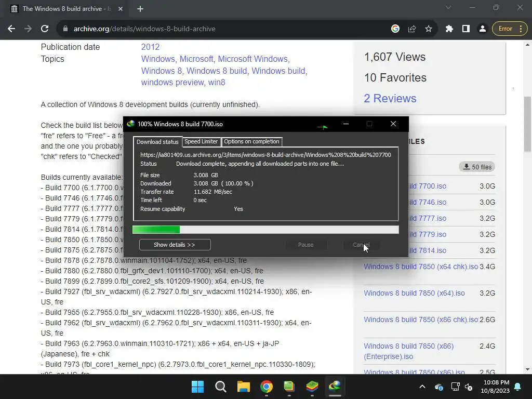
Task: Click the page vertical scrollbar thumb
Action: (528, 124)
